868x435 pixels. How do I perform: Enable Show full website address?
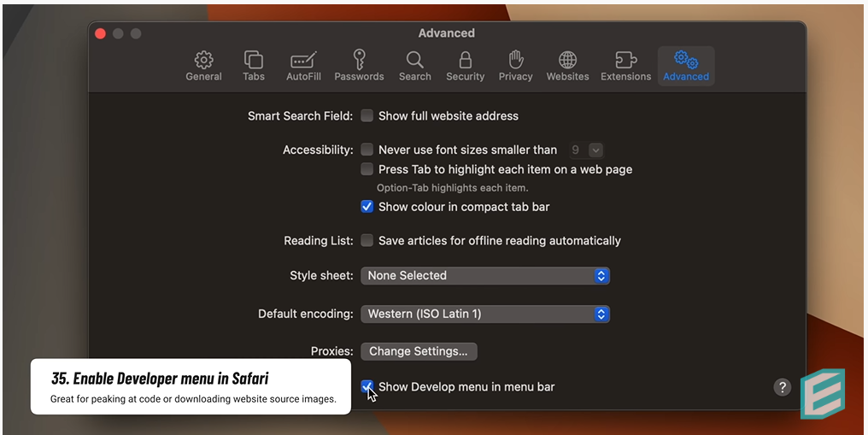pos(367,115)
